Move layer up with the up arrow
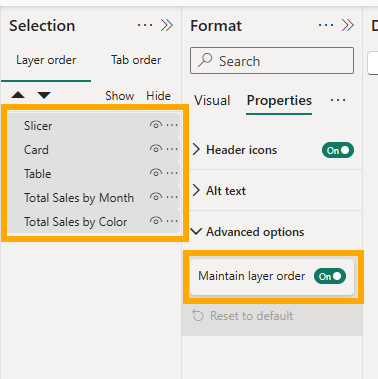The height and width of the screenshot is (379, 378). (18, 95)
